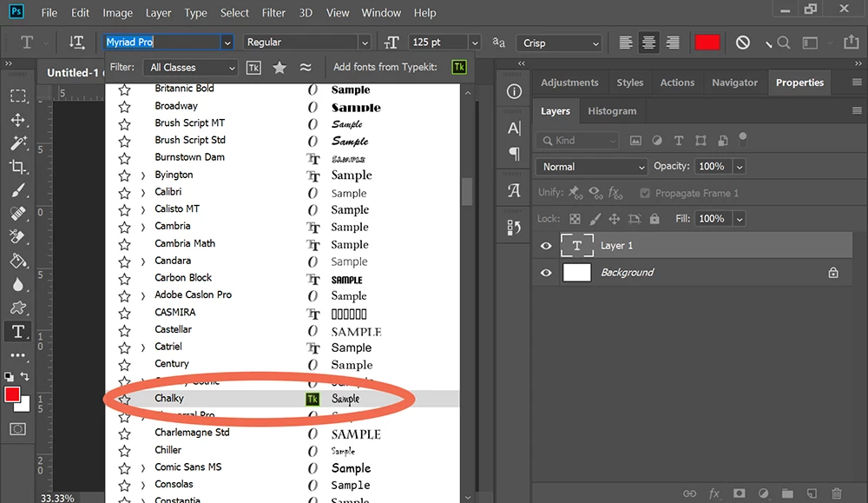Center align text

tap(648, 43)
